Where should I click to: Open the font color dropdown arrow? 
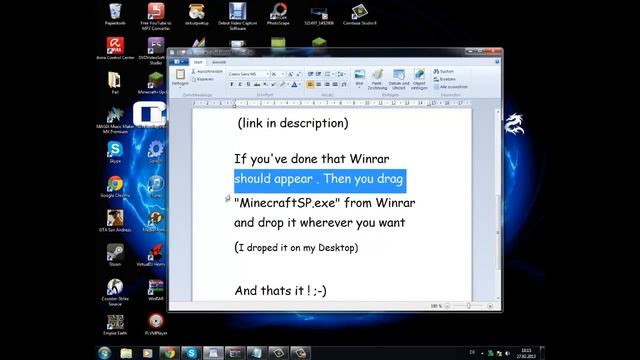(x=300, y=84)
